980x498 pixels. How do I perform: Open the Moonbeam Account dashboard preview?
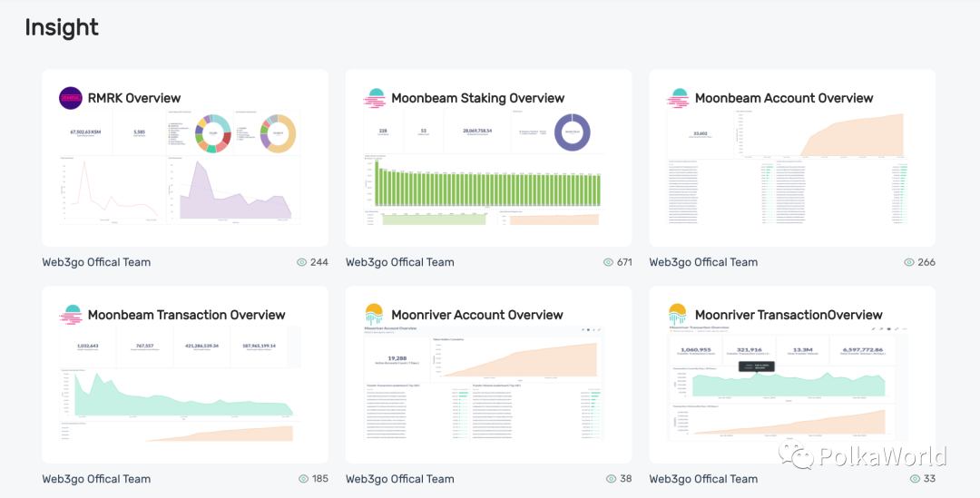788,168
